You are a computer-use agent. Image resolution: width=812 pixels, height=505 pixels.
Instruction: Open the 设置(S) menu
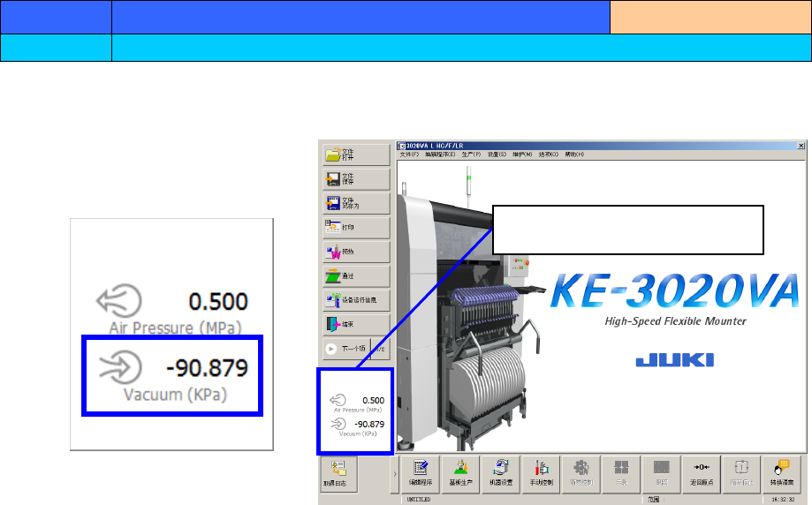[x=497, y=155]
